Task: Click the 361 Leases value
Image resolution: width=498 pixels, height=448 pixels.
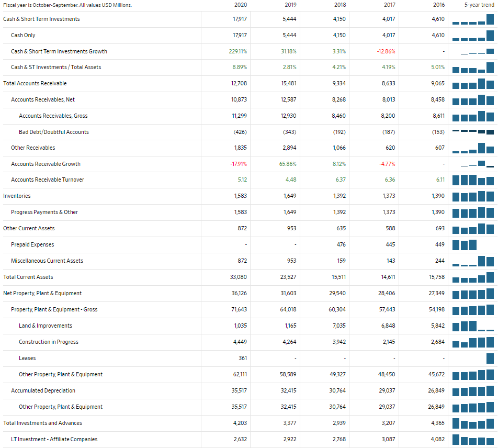Action: (243, 358)
